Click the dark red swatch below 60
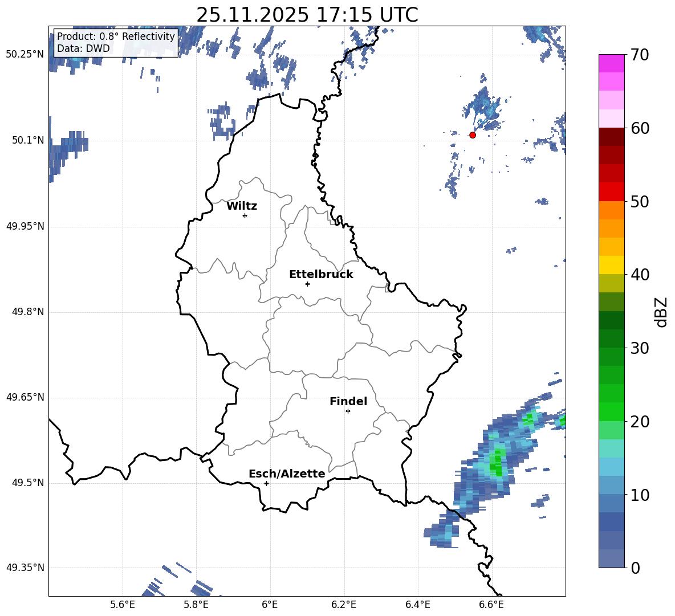This screenshot has width=675, height=616. [x=611, y=137]
